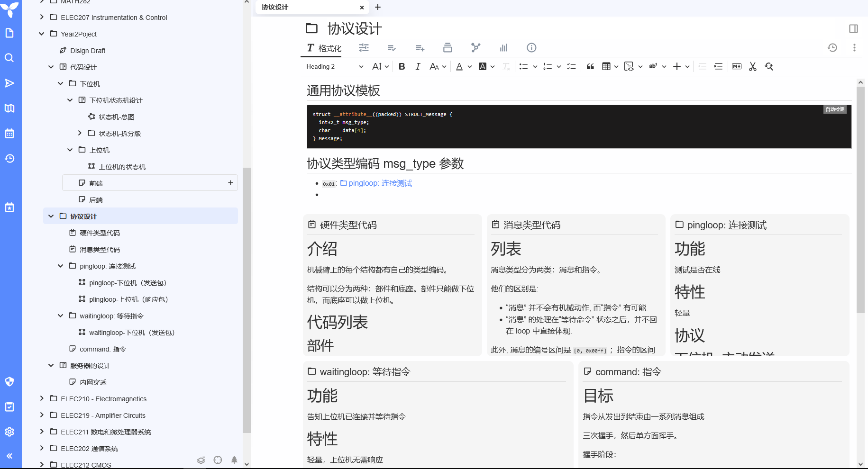The image size is (868, 469).
Task: Click the 自动检测 code language button
Action: coord(835,109)
